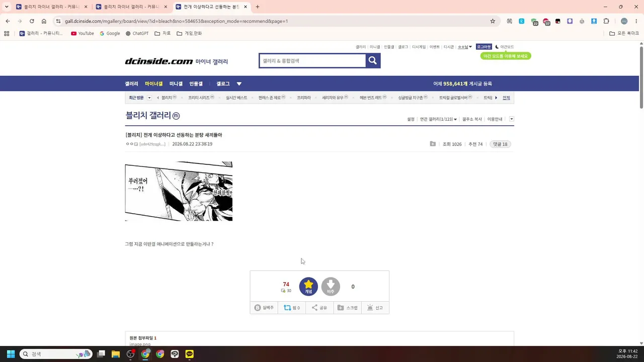This screenshot has width=644, height=362.
Task: Open 프리티 시리즈 in the recent visits bar
Action: tap(201, 98)
